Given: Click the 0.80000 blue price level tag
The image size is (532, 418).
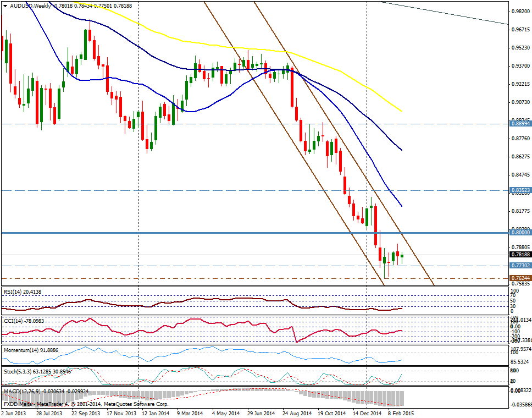Looking at the screenshot, I should (520, 233).
